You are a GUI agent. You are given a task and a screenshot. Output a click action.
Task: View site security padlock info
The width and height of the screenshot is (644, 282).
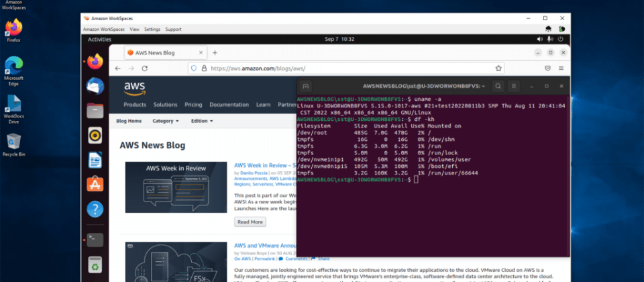tap(204, 68)
